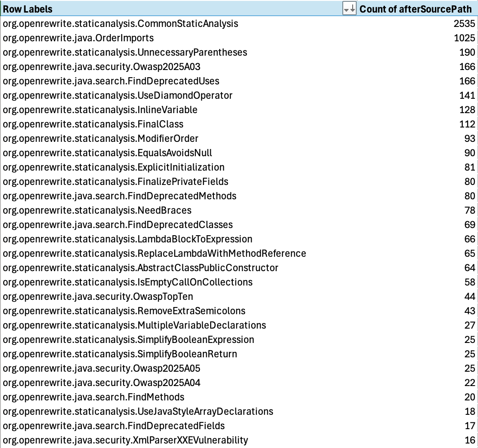Image resolution: width=478 pixels, height=448 pixels.
Task: Select the FindDeprecatedClasses row label
Action: [x=118, y=224]
